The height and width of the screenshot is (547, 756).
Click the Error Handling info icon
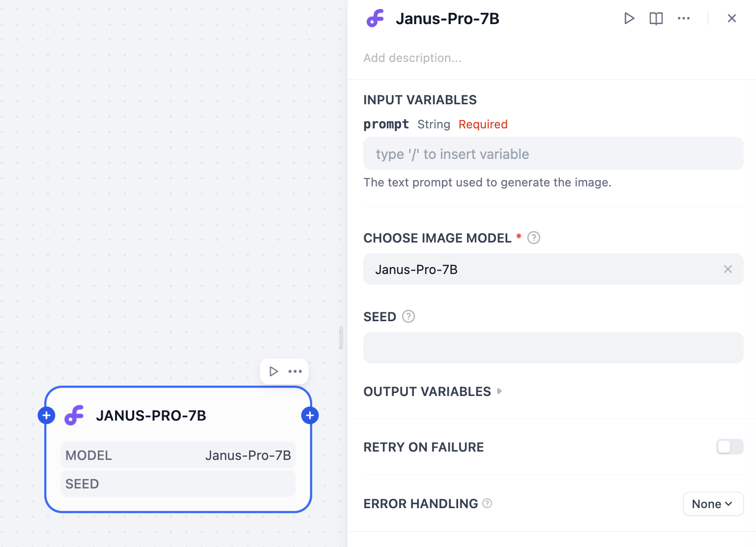pyautogui.click(x=487, y=503)
